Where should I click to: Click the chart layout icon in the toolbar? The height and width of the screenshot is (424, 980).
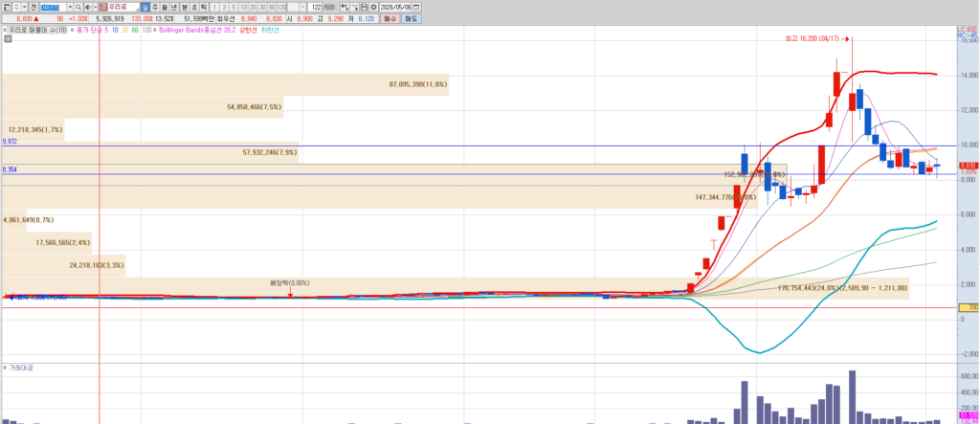[7, 7]
